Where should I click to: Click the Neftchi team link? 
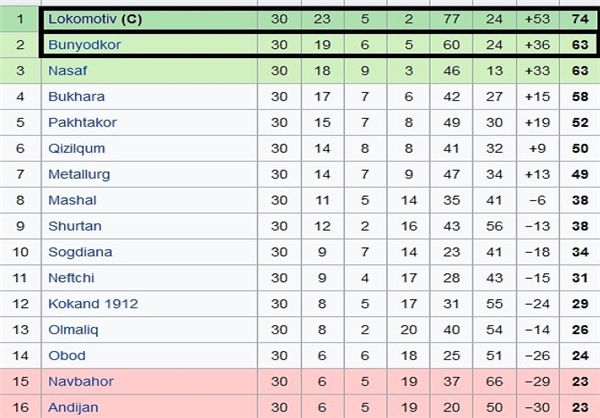pos(71,278)
